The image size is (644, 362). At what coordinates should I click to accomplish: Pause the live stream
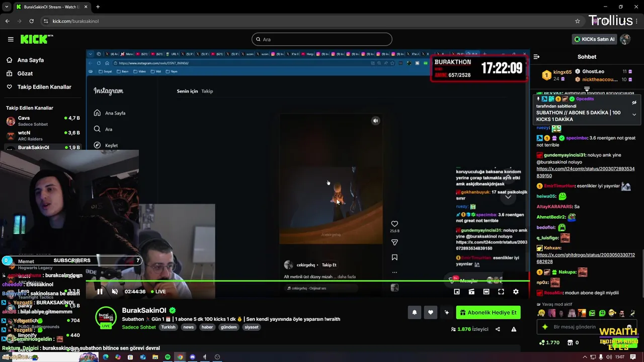point(100,292)
